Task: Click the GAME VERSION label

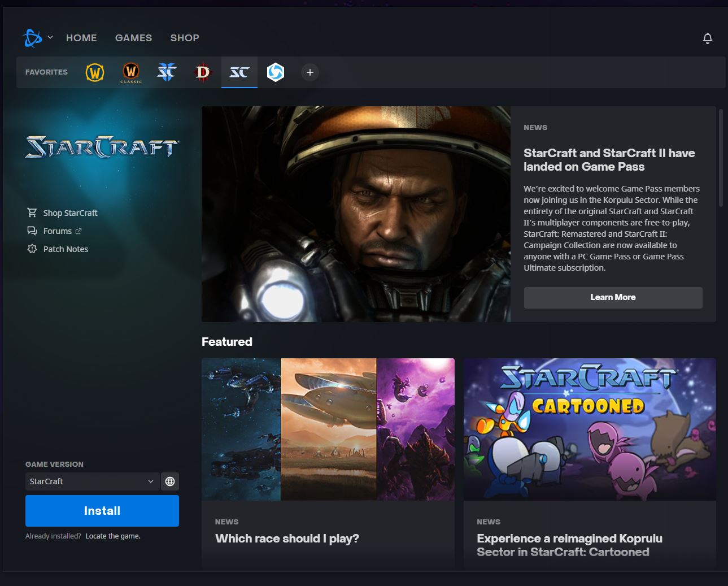Action: 54,464
